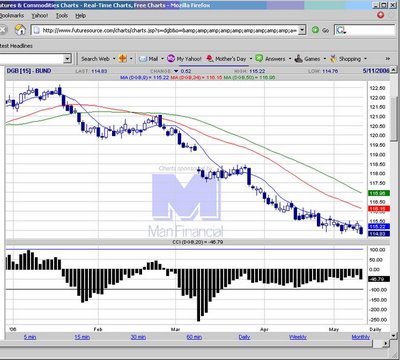
Task: Click the Home icon in navigation bar
Action: 20,30
